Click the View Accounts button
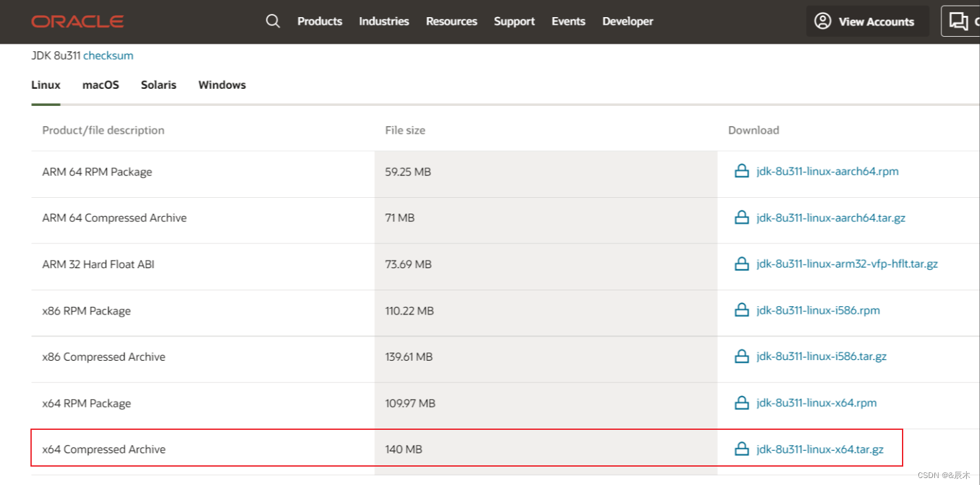 (868, 21)
